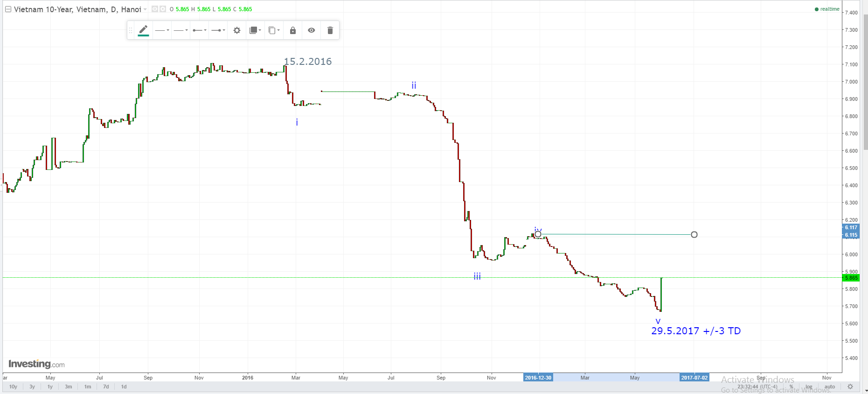Toggle log scale on the price axis
Image resolution: width=868 pixels, height=394 pixels.
coord(809,387)
